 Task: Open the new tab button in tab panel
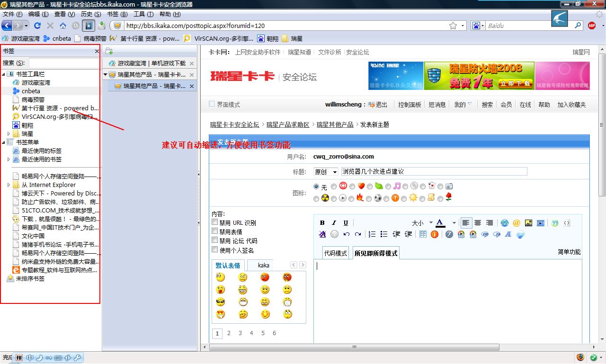coord(109,51)
